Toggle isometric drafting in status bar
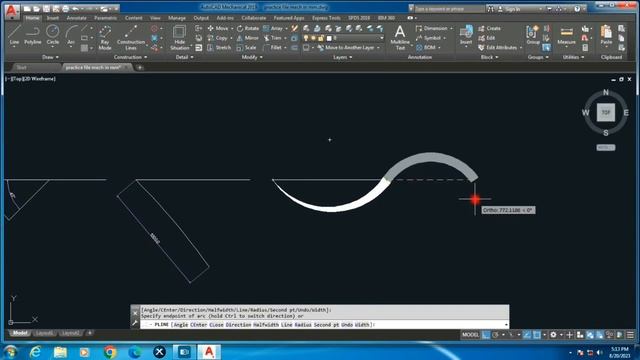The height and width of the screenshot is (360, 640). click(511, 335)
